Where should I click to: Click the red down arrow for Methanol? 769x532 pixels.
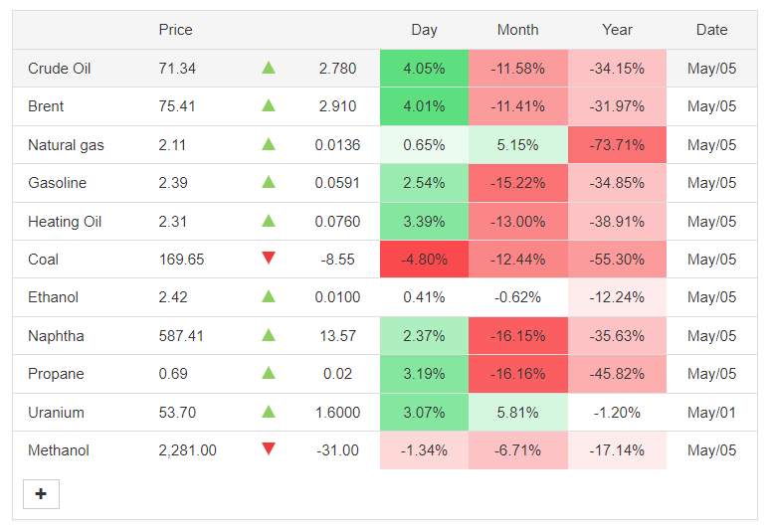point(269,449)
